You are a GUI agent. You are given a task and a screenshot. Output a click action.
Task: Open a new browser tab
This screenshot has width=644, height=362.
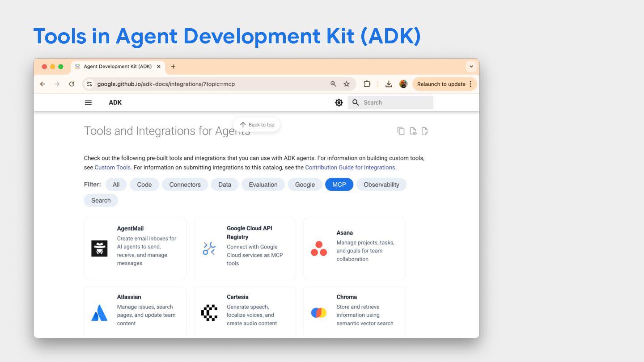[173, 67]
